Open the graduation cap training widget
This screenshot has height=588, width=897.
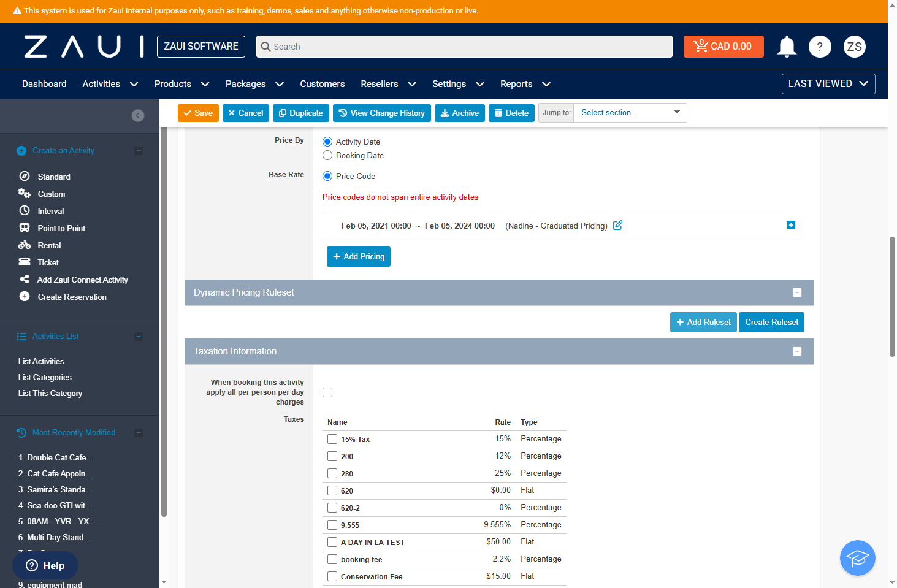tap(858, 558)
